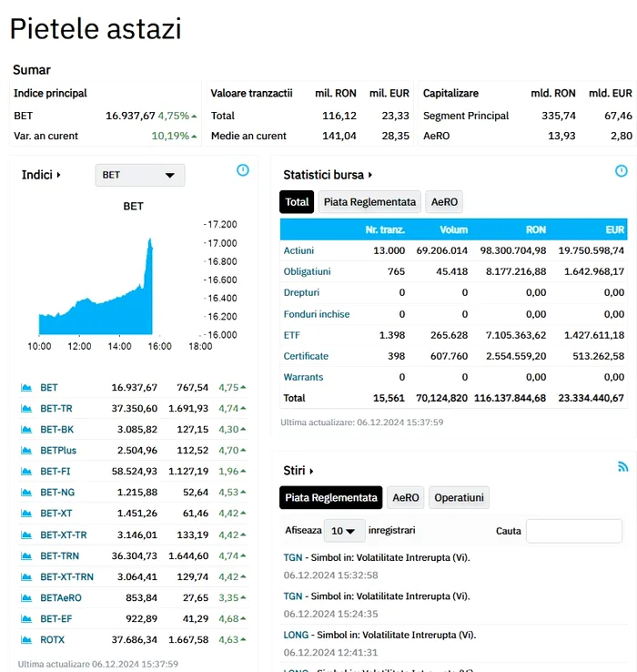Click the chart icon beside BET index
Viewport: 637px width, 672px height.
pyautogui.click(x=26, y=388)
